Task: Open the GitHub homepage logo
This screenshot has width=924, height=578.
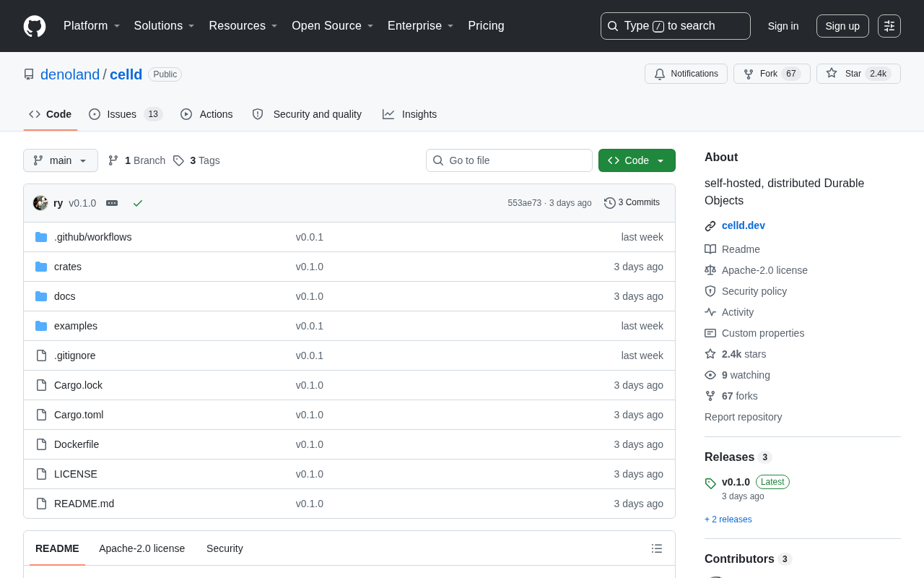Action: point(35,26)
